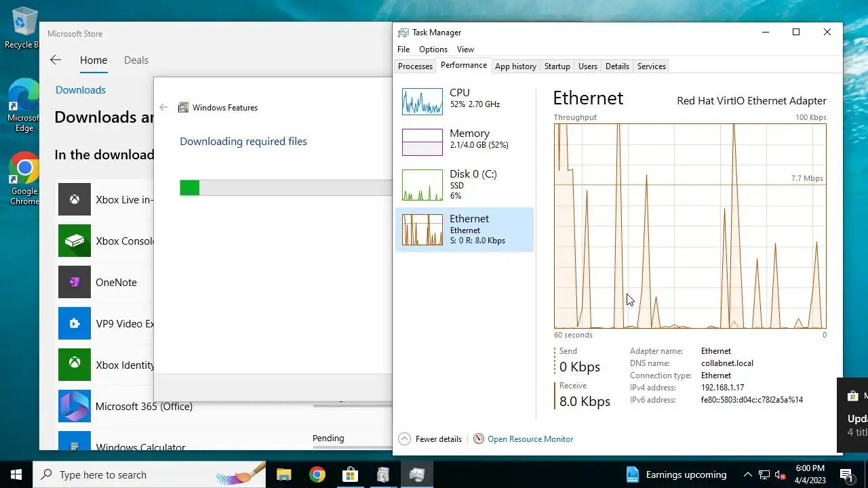This screenshot has width=868, height=488.
Task: Click the Task Manager title bar icon
Action: (403, 33)
